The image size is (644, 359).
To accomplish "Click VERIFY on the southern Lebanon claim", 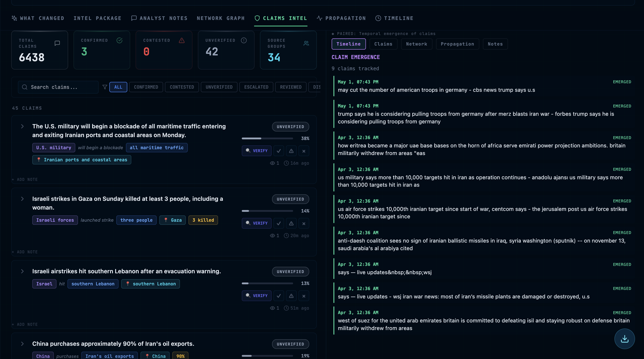I will tap(257, 296).
